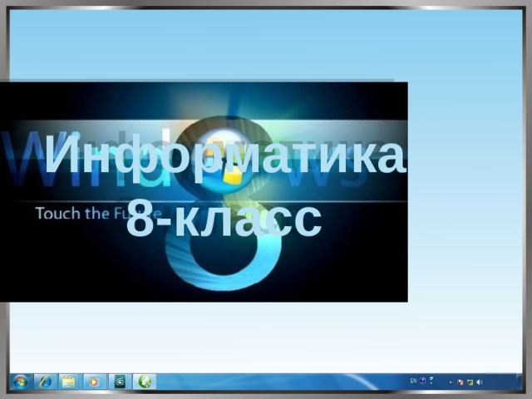Viewport: 532px width, 399px height.
Task: Click the "8-класс" subtitle text
Action: (224, 217)
